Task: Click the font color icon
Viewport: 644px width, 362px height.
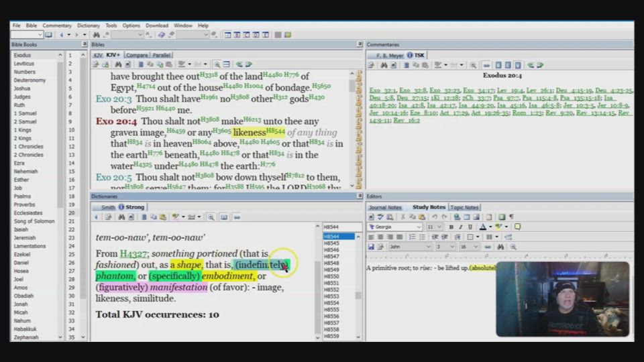Action: (x=482, y=227)
